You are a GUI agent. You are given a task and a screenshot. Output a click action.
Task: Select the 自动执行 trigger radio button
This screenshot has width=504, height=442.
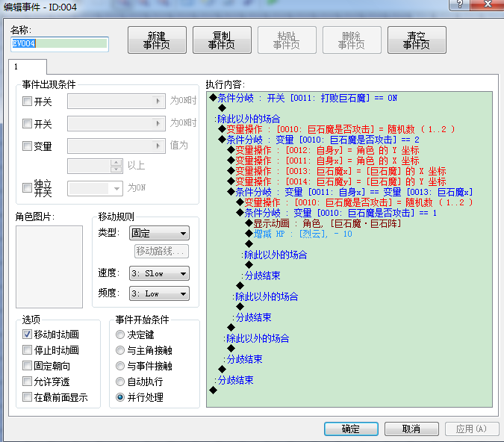[120, 382]
